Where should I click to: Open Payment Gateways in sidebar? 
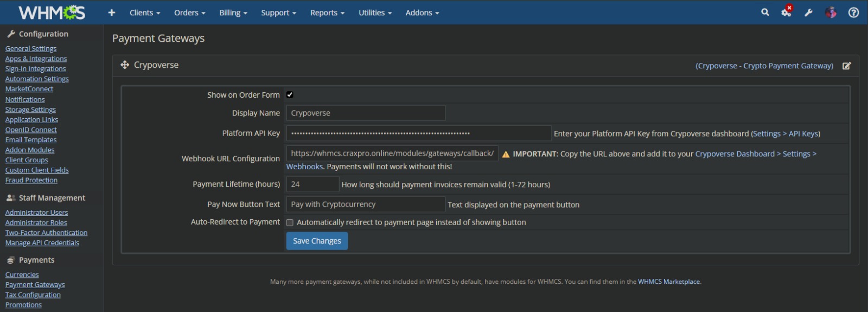(x=35, y=285)
